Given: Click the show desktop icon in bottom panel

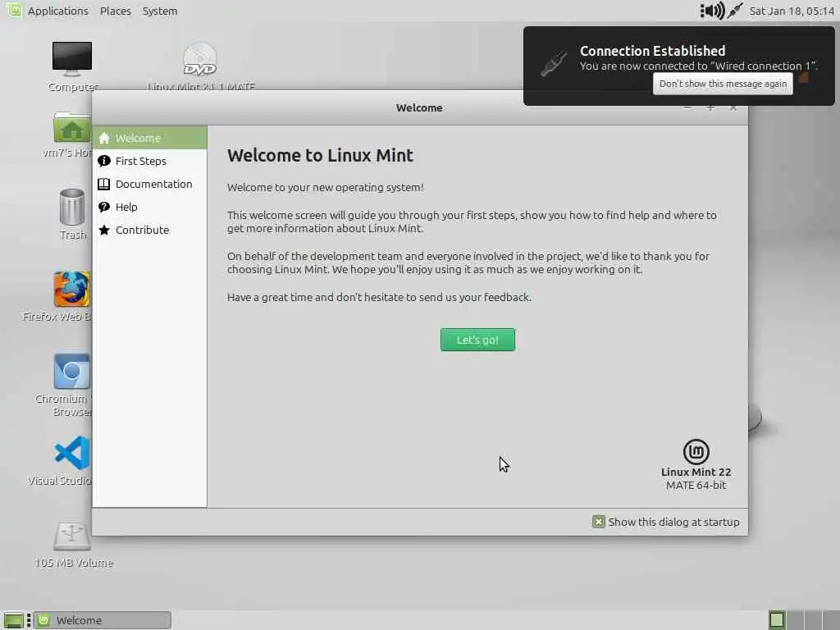Looking at the screenshot, I should (13, 620).
